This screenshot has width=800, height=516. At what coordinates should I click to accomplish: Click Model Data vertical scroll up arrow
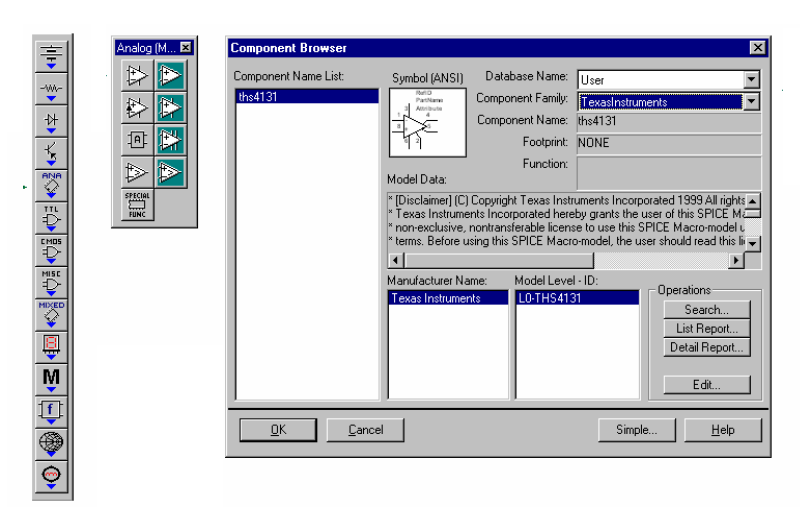[x=753, y=201]
